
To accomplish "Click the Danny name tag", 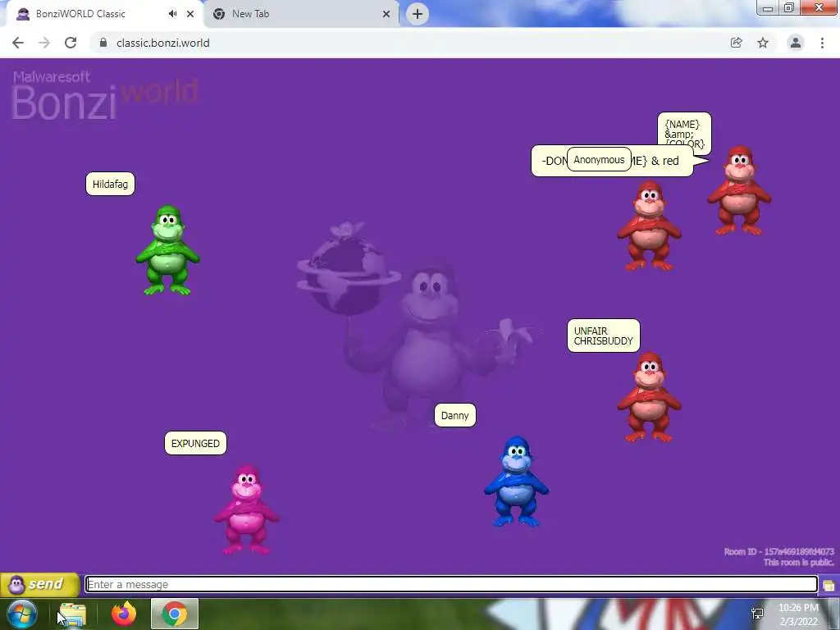I will pyautogui.click(x=454, y=416).
